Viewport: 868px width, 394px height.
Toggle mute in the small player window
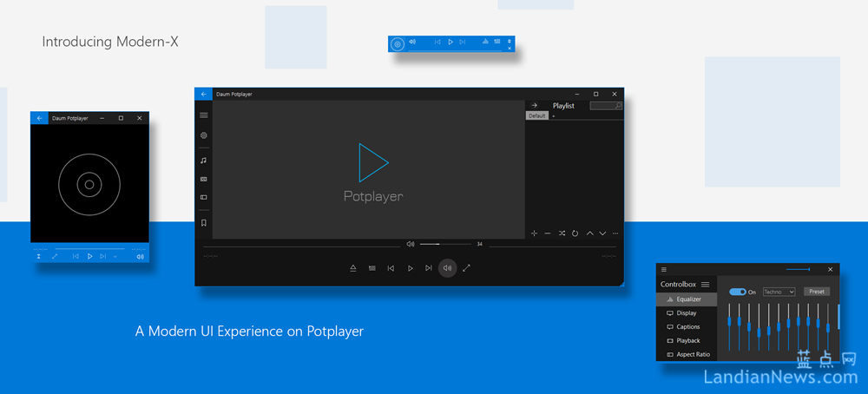coord(140,257)
